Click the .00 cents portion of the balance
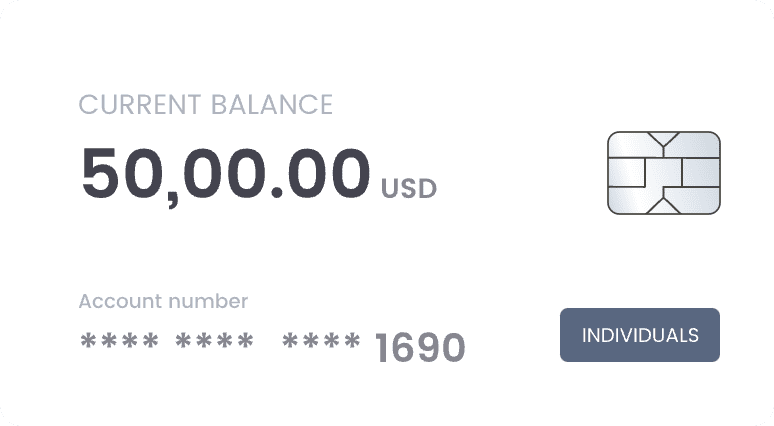 point(321,173)
